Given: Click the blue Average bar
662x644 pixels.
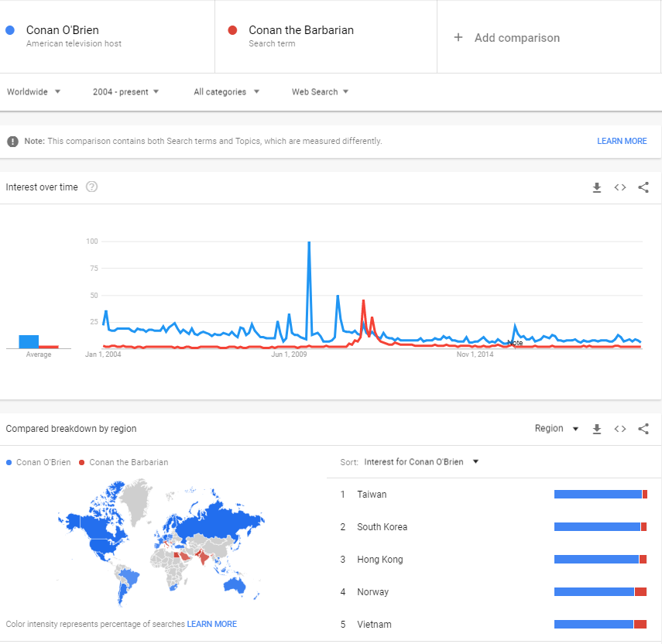Looking at the screenshot, I should (29, 341).
